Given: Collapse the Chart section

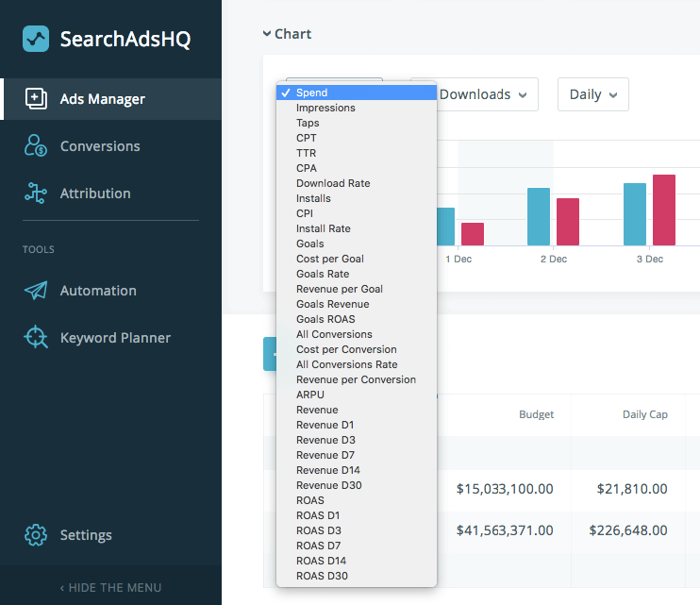Looking at the screenshot, I should click(287, 34).
